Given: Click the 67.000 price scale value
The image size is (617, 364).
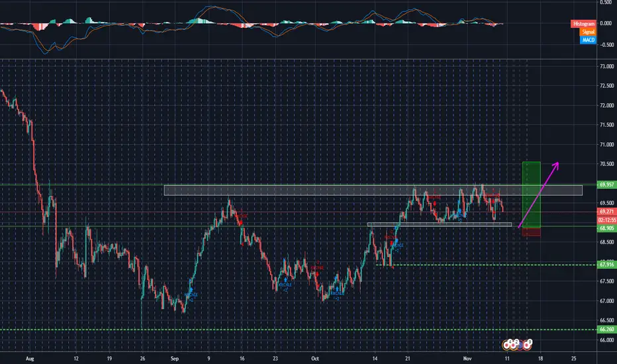Looking at the screenshot, I should pos(607,300).
